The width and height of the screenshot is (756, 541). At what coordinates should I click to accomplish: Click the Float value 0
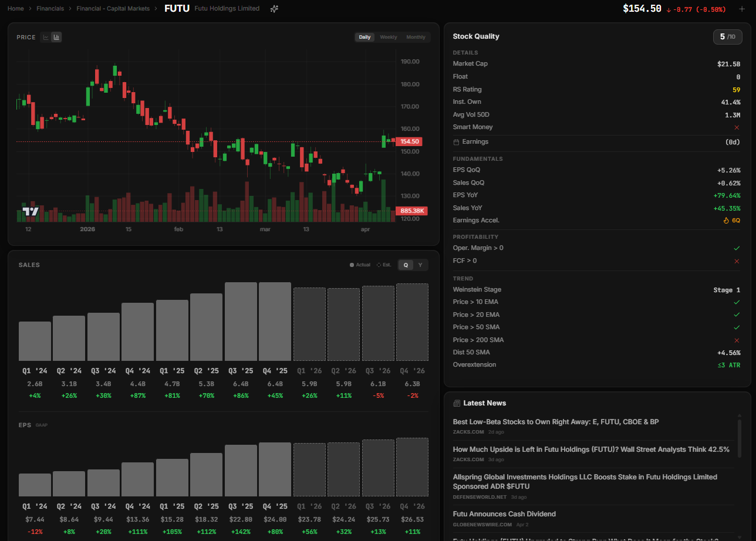738,77
